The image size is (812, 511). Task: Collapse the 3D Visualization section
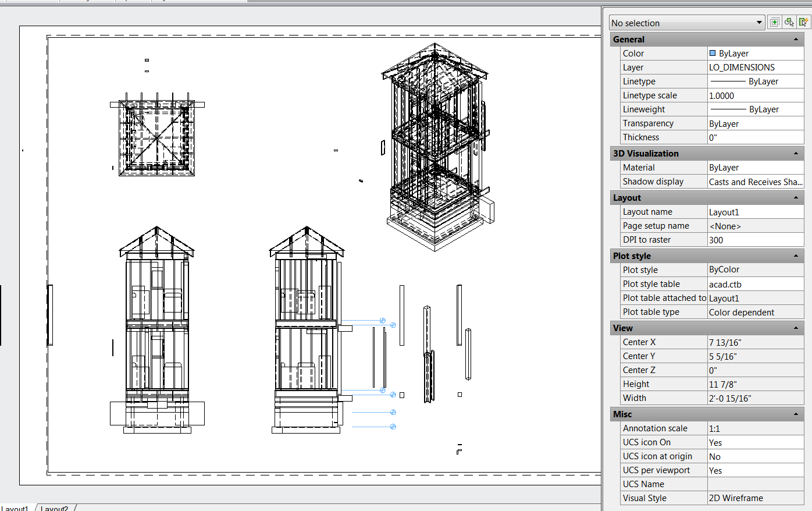pyautogui.click(x=796, y=153)
